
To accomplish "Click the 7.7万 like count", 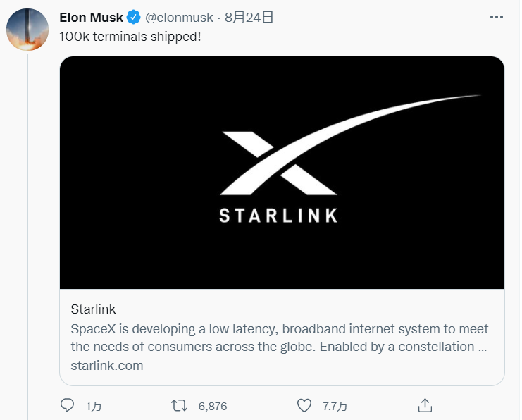I will pyautogui.click(x=335, y=407).
